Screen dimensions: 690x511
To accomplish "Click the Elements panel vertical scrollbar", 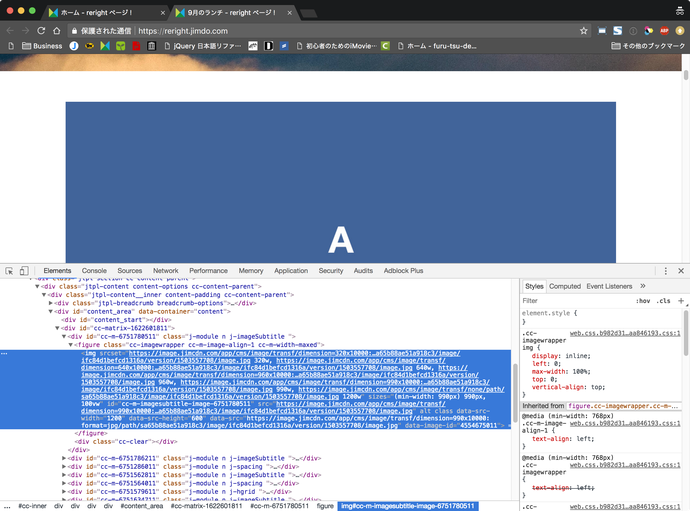I will 515,392.
